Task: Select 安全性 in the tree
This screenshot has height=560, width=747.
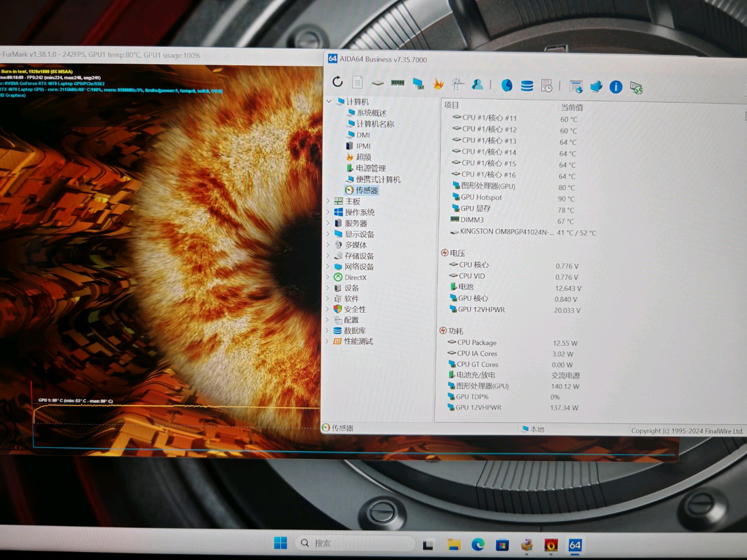Action: (355, 309)
